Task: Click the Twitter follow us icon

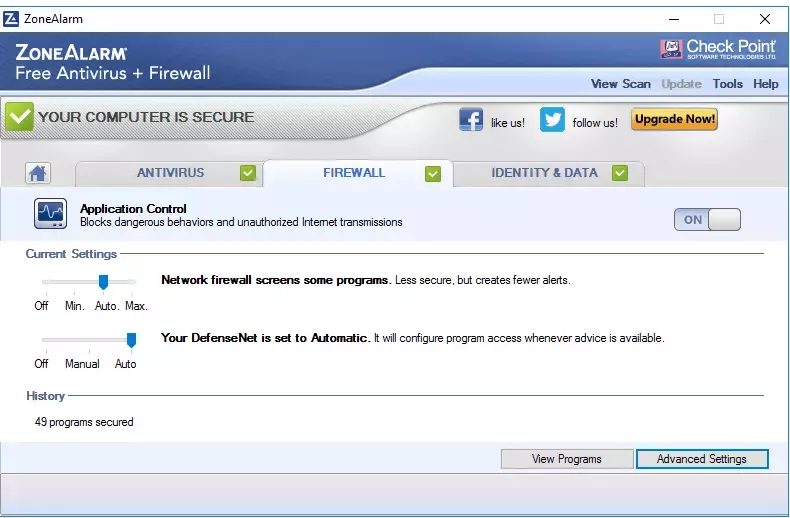Action: coord(552,119)
